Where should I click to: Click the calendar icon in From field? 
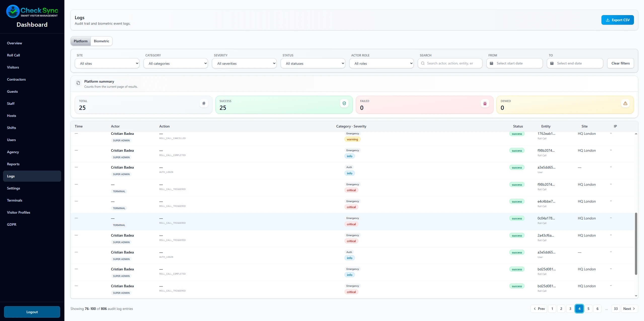(x=491, y=63)
